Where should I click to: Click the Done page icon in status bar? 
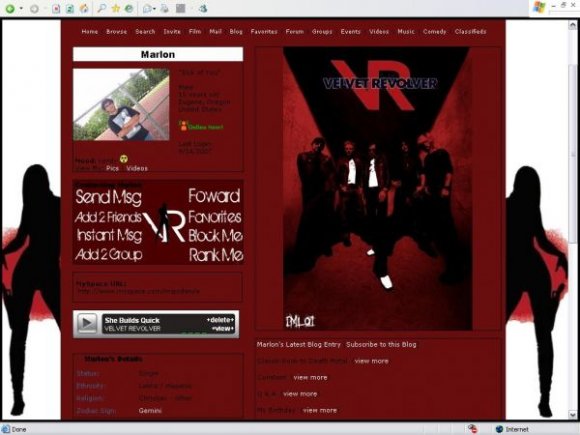coord(6,429)
